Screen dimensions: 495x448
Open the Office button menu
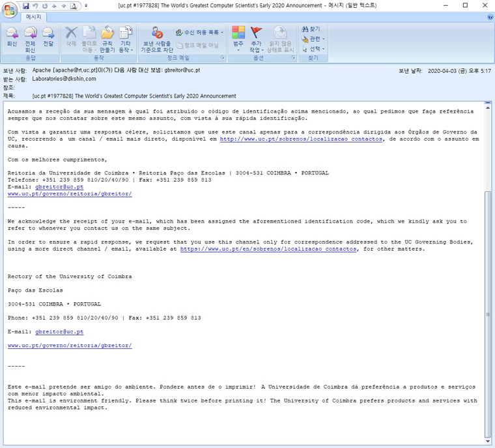coord(10,9)
